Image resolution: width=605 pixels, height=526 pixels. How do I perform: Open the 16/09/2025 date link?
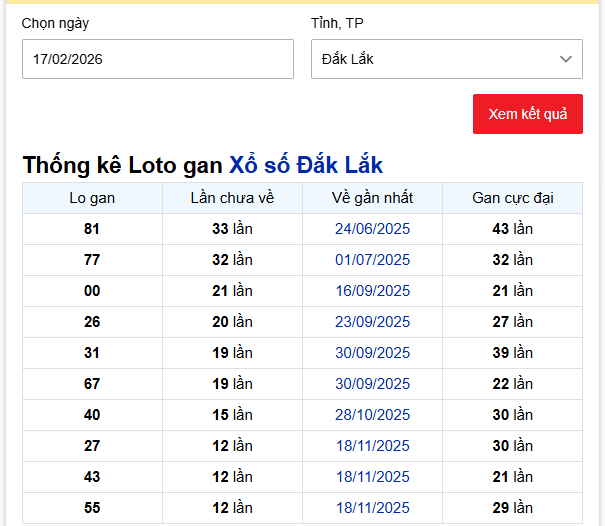point(372,291)
